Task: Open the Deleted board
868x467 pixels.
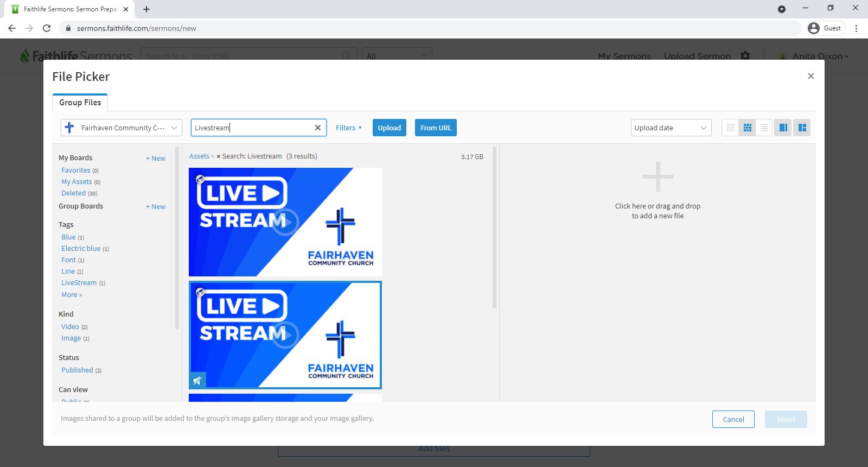Action: [74, 193]
